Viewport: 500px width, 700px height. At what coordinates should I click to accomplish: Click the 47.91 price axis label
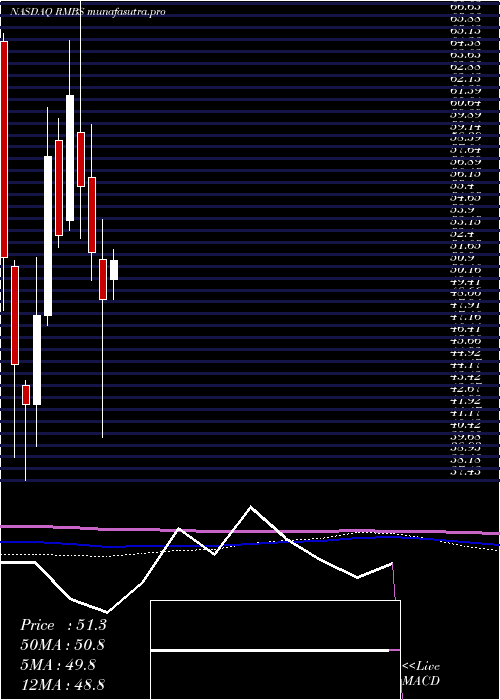coord(466,305)
